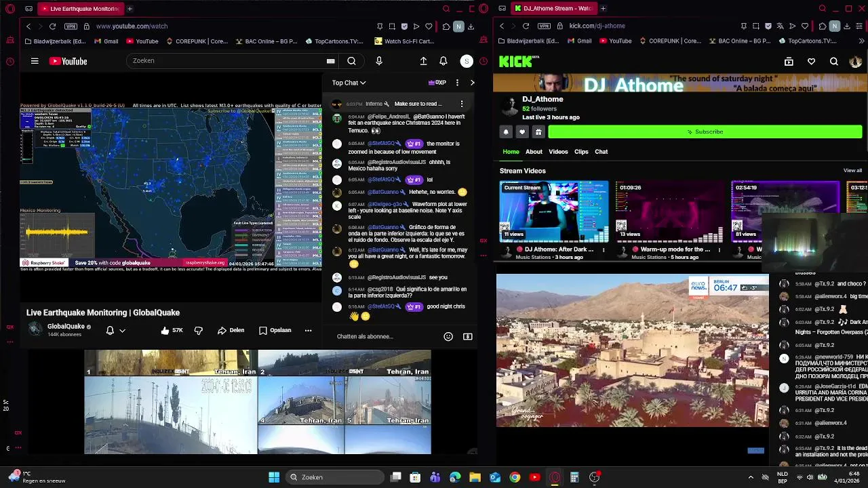
Task: Toggle Opera ad blocker shield in Kick window
Action: pyautogui.click(x=768, y=26)
